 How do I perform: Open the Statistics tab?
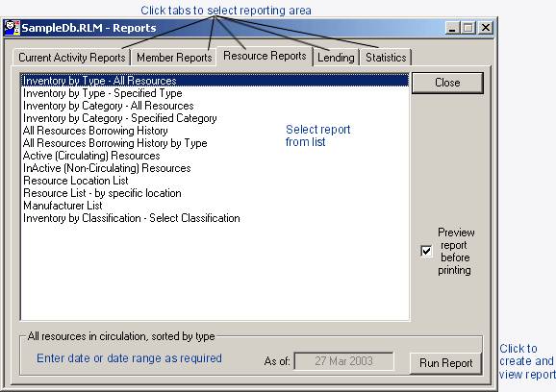point(386,58)
